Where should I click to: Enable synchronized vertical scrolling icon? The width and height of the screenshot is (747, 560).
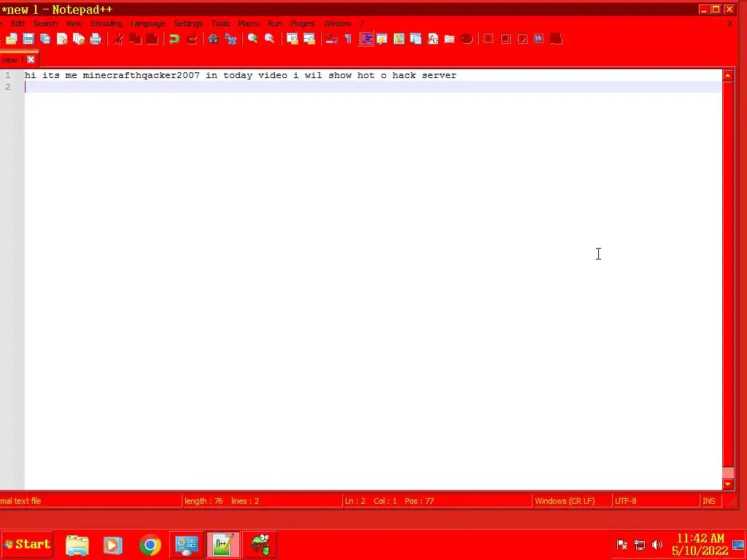point(292,39)
